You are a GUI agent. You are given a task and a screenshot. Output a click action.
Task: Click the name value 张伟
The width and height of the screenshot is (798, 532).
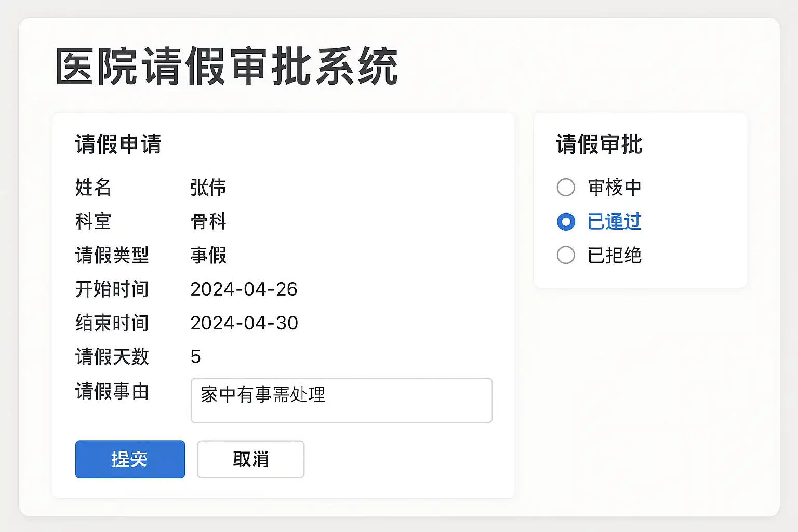[208, 188]
